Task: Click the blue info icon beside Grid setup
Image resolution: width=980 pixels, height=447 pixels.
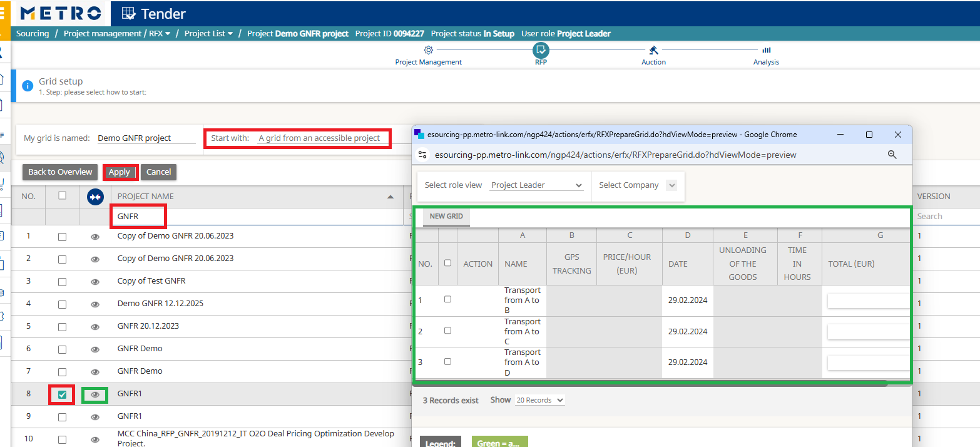Action: pos(28,86)
